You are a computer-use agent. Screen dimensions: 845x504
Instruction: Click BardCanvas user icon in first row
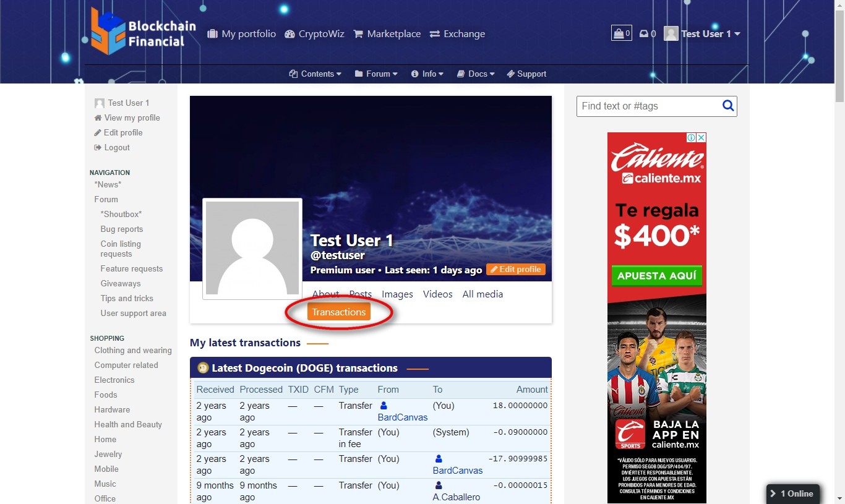pyautogui.click(x=384, y=406)
